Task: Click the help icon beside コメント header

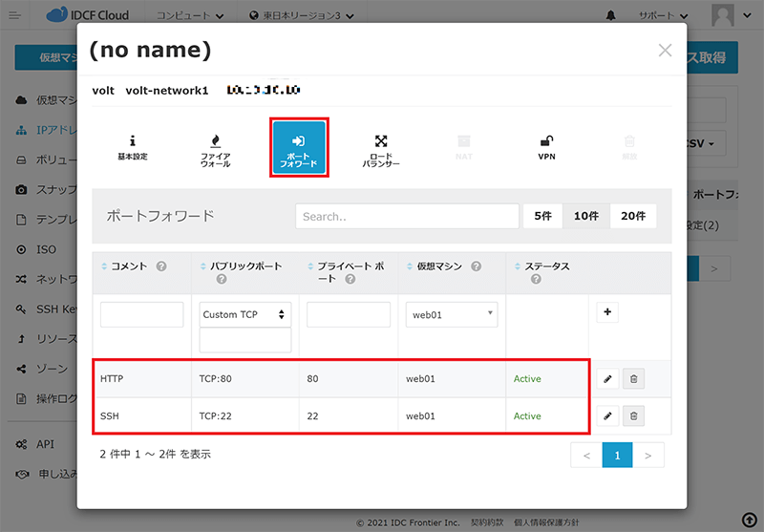Action: pos(161,266)
